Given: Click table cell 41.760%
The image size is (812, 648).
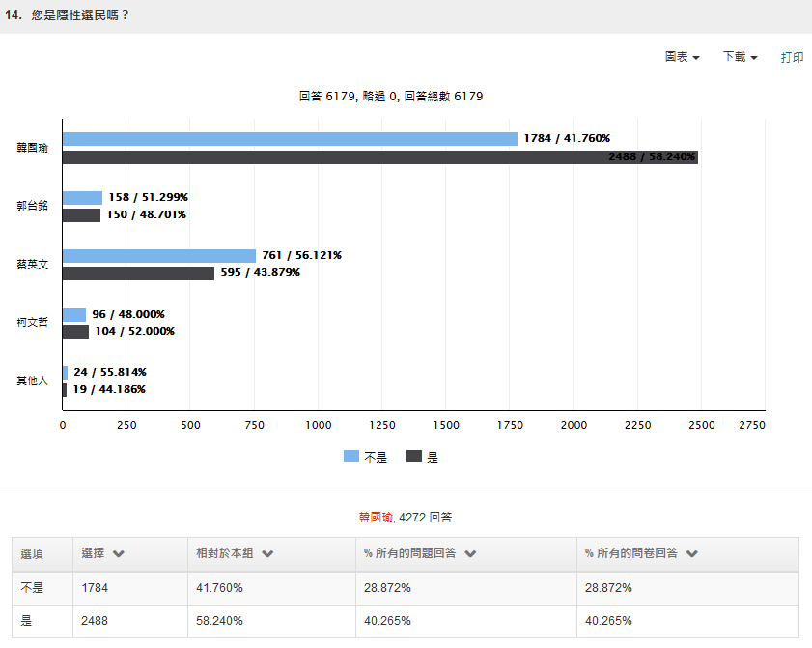Looking at the screenshot, I should click(219, 588).
